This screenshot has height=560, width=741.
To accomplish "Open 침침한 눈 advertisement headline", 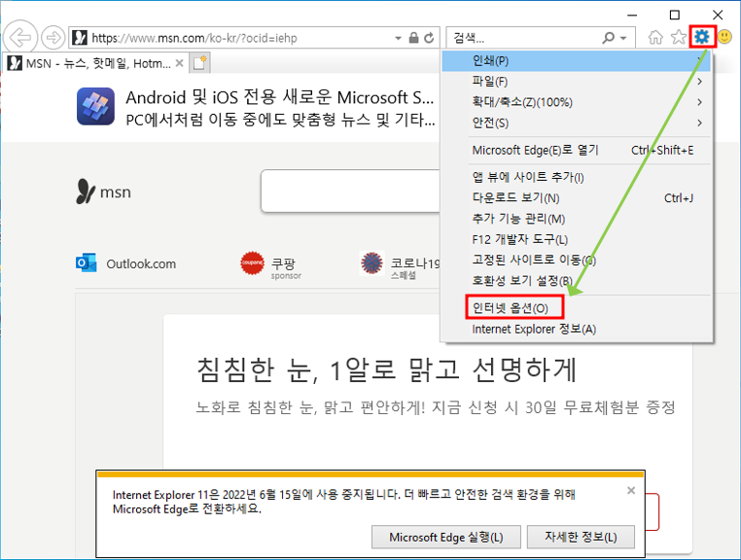I will (x=387, y=369).
